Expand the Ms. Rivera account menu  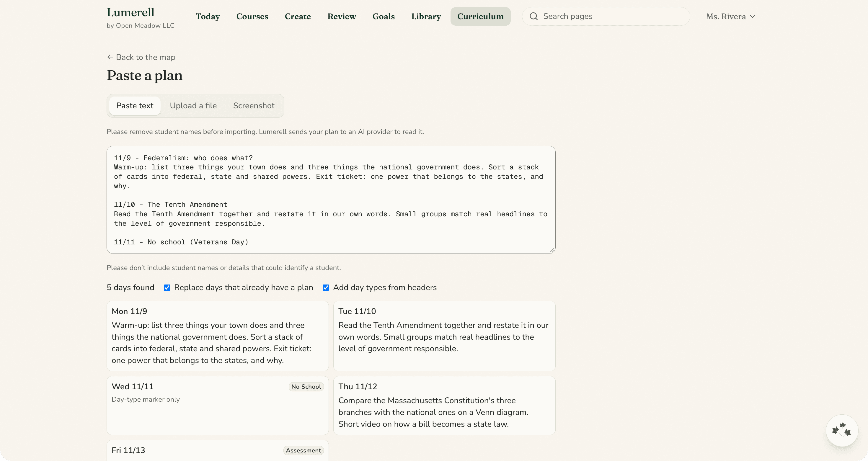tap(730, 17)
